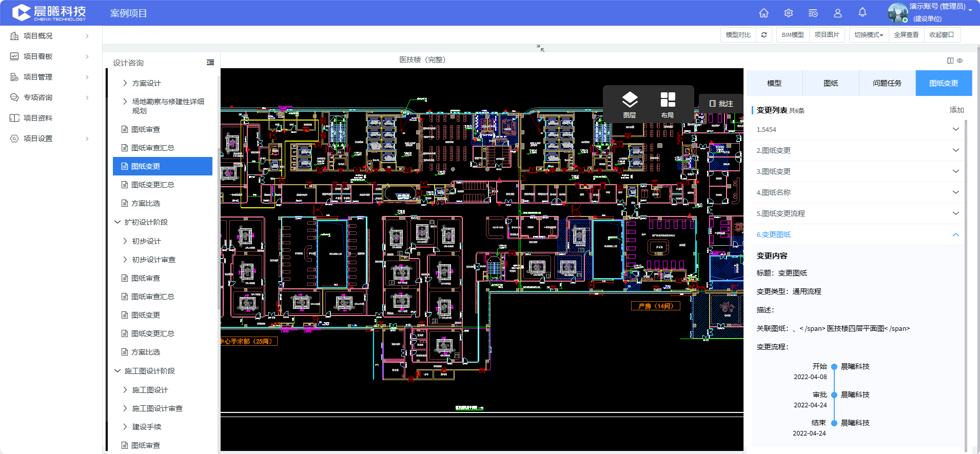This screenshot has height=454, width=980.
Task: Switch to the 问题任务 tab
Action: (x=887, y=83)
